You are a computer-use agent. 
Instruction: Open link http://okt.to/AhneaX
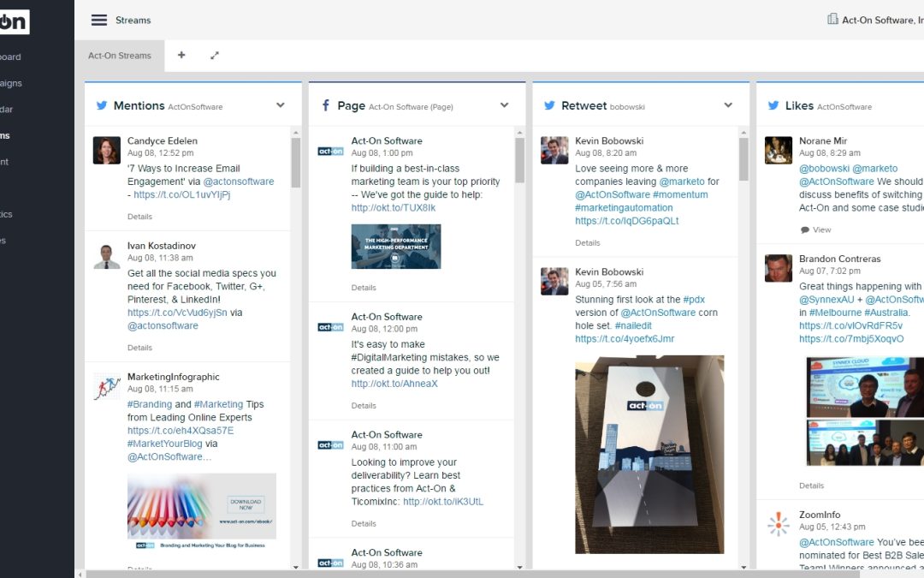click(394, 384)
